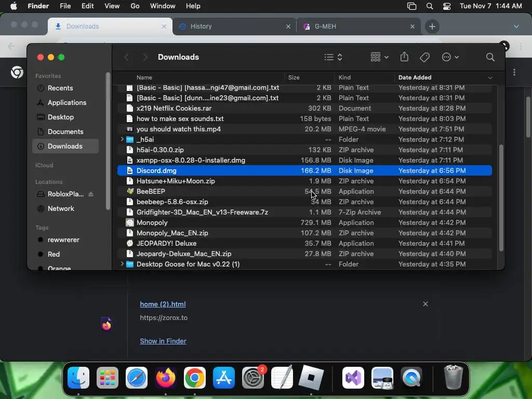Launch Safari from the Dock
The image size is (532, 399).
[137, 378]
